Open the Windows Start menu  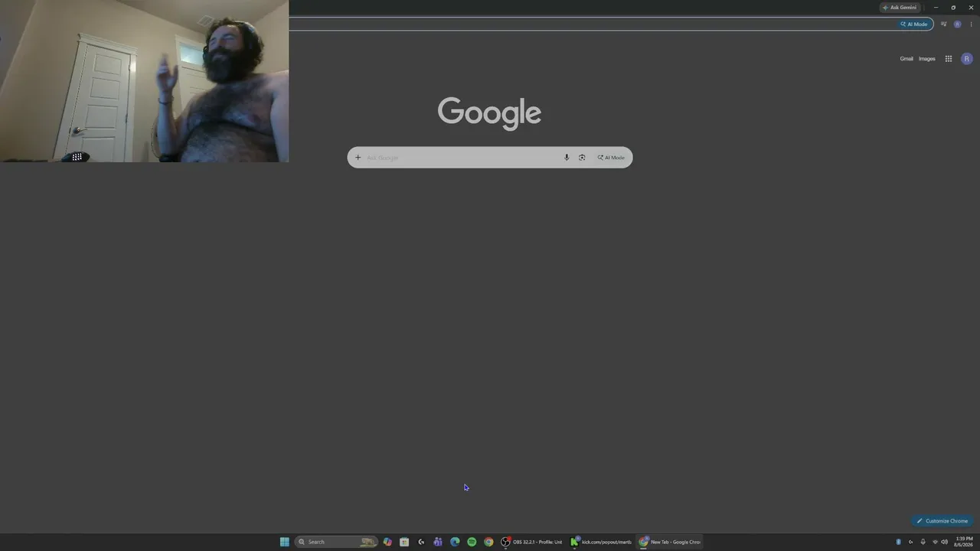pos(285,542)
